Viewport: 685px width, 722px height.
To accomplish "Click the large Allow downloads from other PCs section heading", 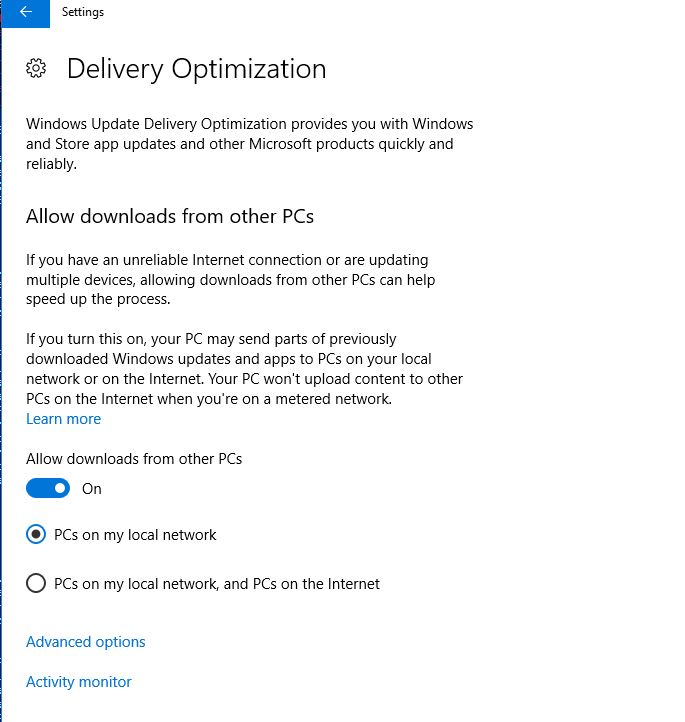I will tap(170, 216).
